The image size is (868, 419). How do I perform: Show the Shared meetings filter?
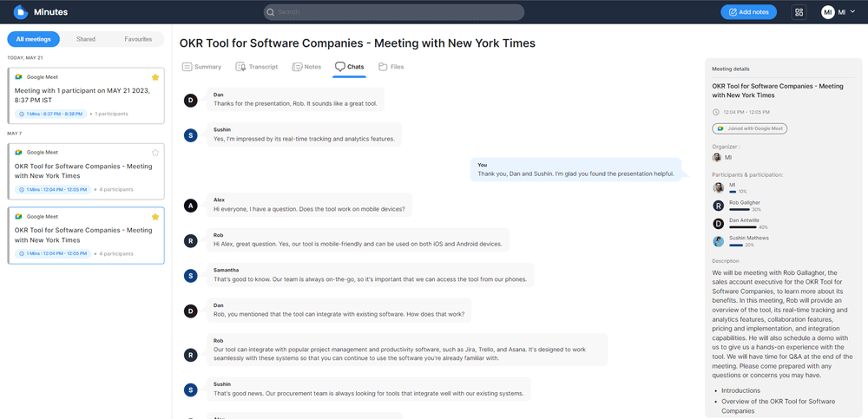tap(86, 39)
